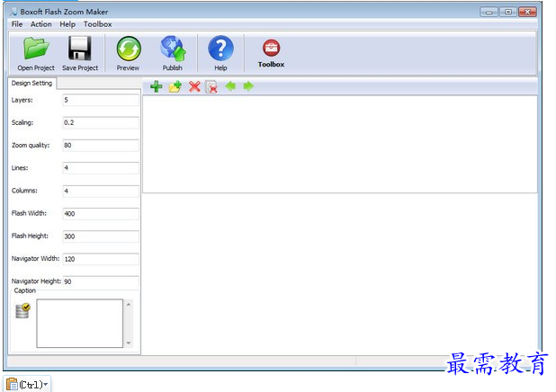Click the Navigator Width field

pos(101,259)
